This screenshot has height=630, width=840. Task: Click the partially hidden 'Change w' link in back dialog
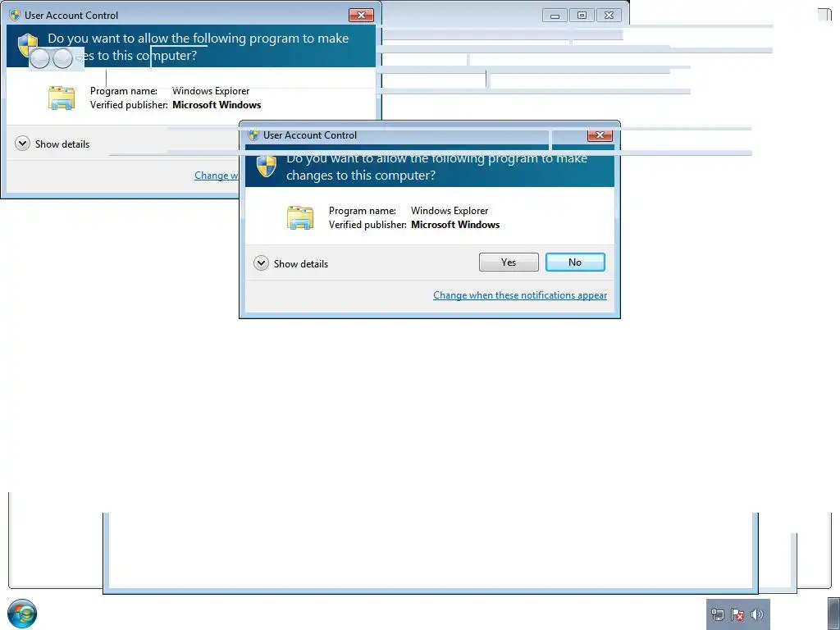(217, 176)
